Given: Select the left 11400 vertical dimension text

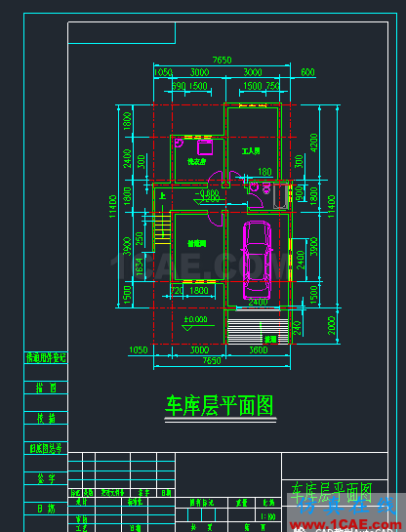Looking at the screenshot, I should coord(113,206).
